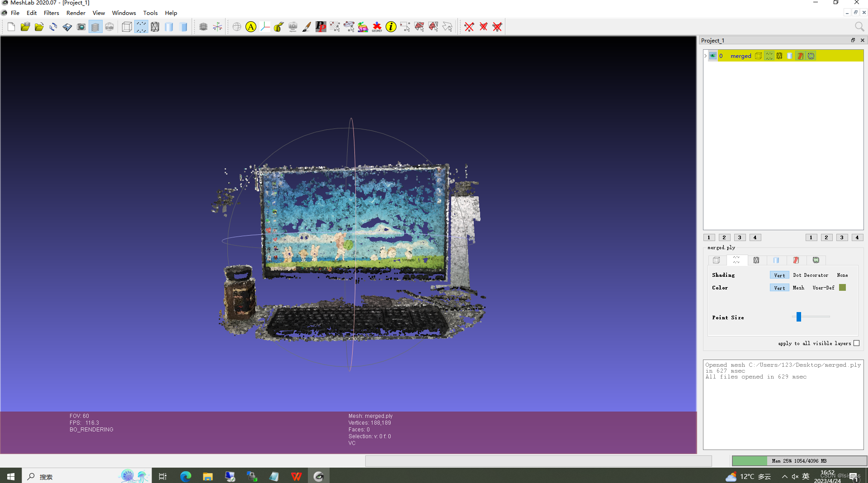
Task: Open the Quality Mapper bunny icon
Action: click(x=363, y=27)
